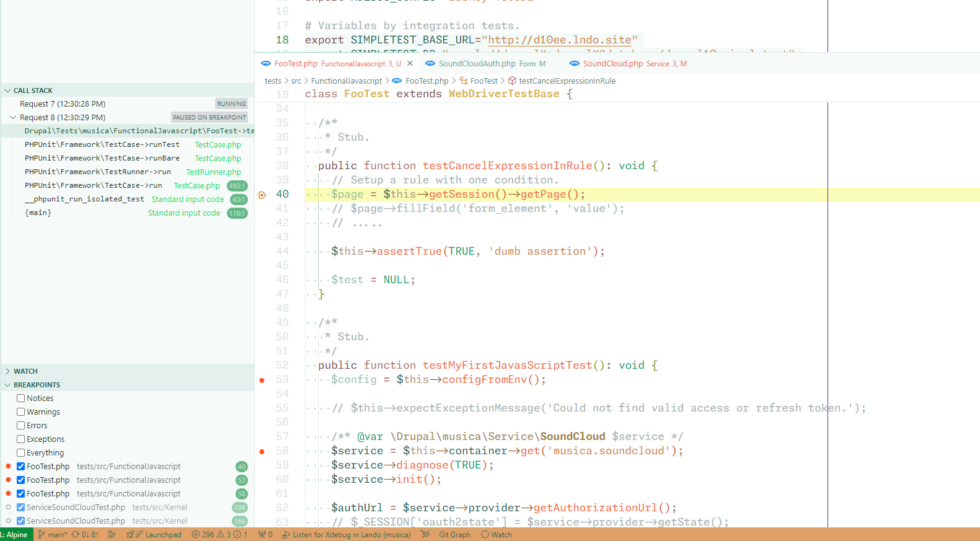Viewport: 980px width, 541px height.
Task: Open the testCancelExpressionInRule breadcrumb dropdown
Action: pos(567,81)
